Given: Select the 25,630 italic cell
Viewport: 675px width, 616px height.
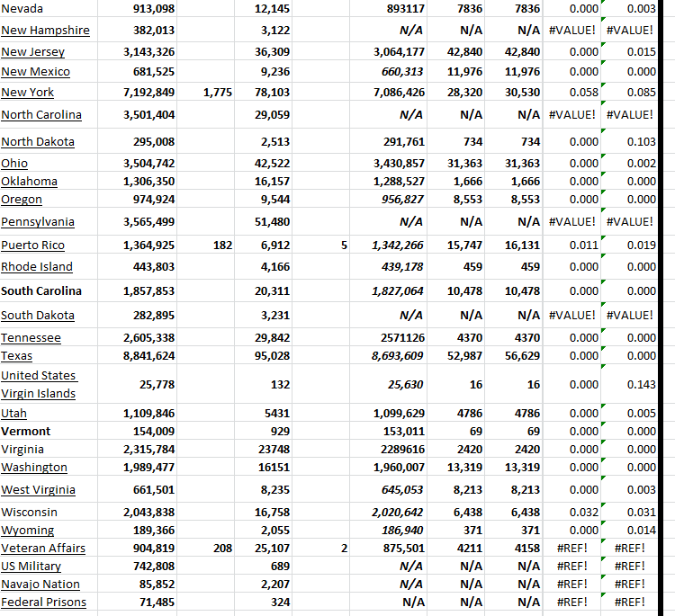Looking at the screenshot, I should pos(389,384).
